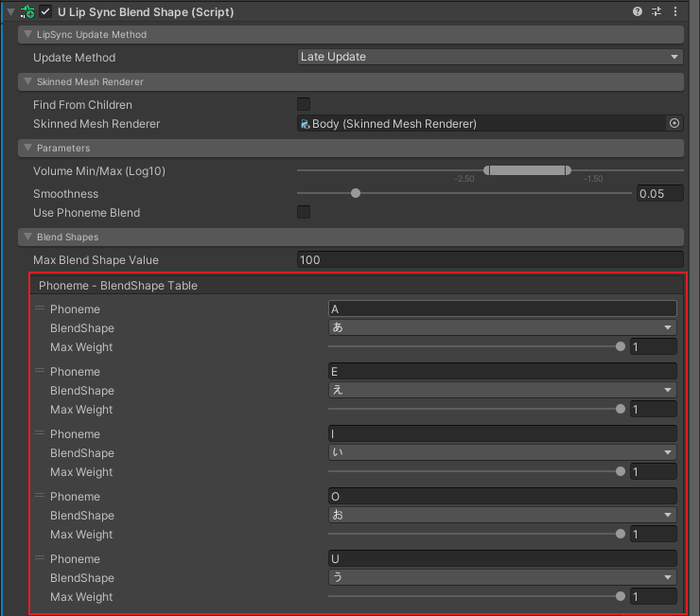Open the component help reference icon
Image resolution: width=700 pixels, height=616 pixels.
(x=637, y=11)
